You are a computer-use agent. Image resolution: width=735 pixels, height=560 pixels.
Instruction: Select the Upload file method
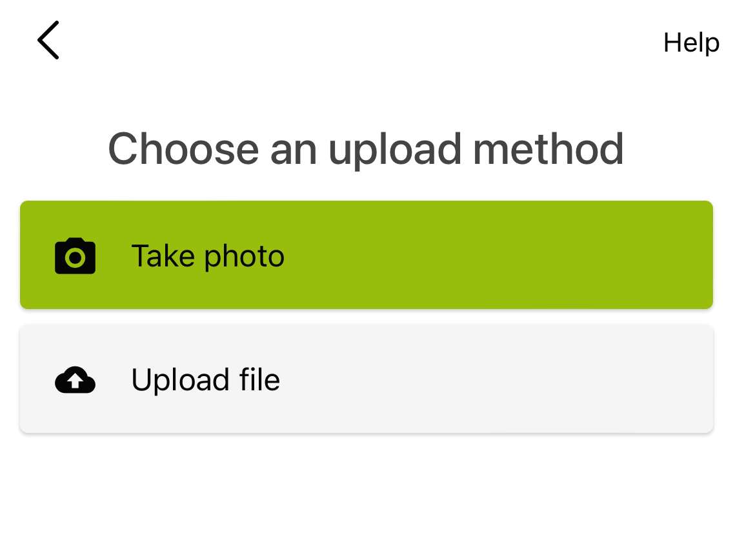coord(366,379)
